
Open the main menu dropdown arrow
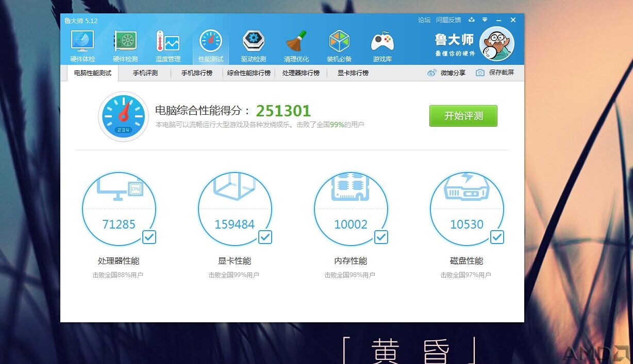pos(485,20)
